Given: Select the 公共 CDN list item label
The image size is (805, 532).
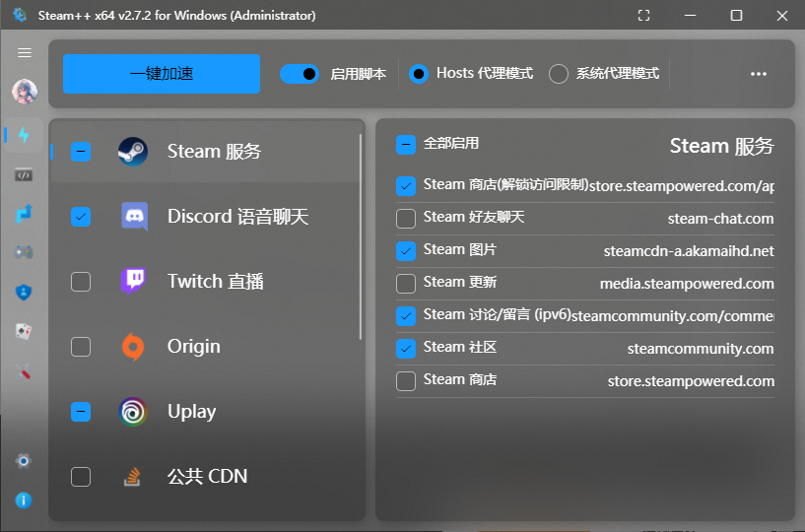Looking at the screenshot, I should tap(208, 477).
